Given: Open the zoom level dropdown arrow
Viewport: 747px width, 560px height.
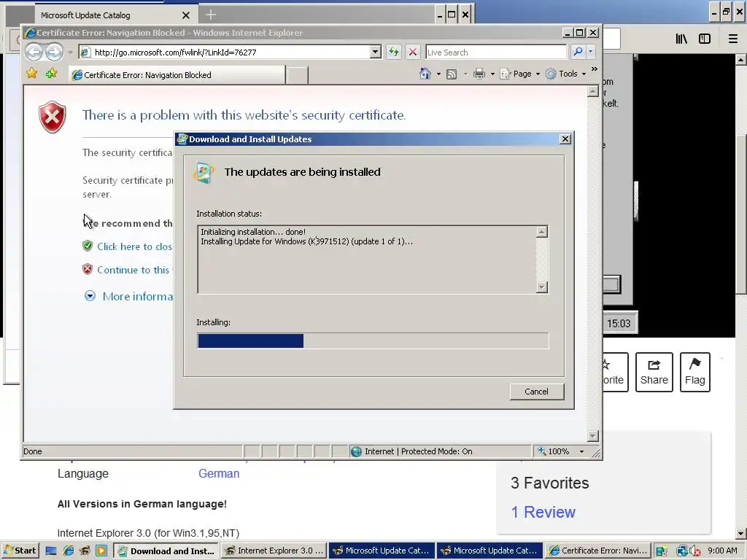Looking at the screenshot, I should tap(581, 451).
